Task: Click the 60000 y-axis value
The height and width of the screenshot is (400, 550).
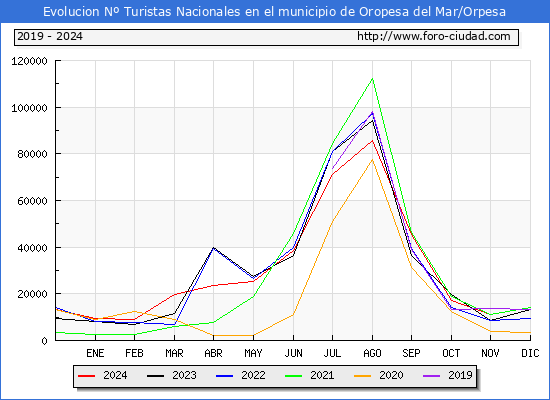Action: pos(32,201)
